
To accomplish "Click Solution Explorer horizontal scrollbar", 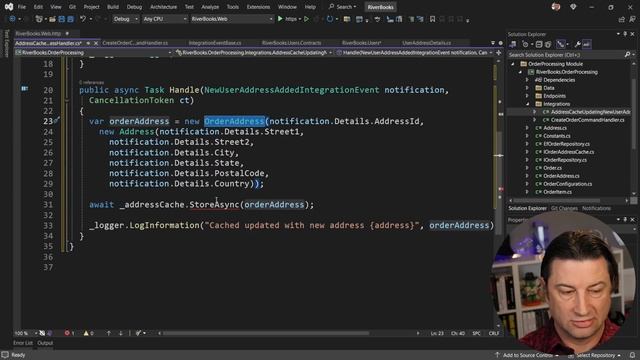I will [557, 200].
